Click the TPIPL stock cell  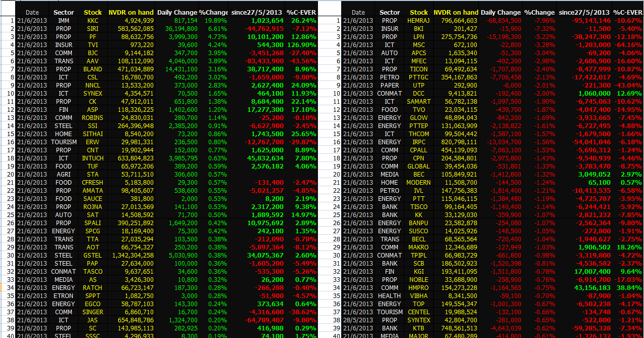click(419, 256)
